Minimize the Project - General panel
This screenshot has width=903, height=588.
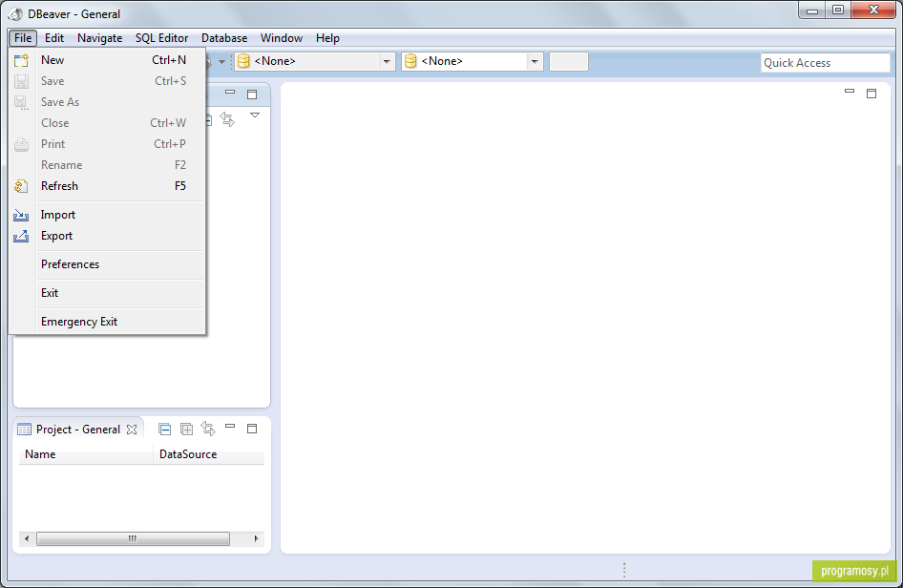[x=230, y=426]
